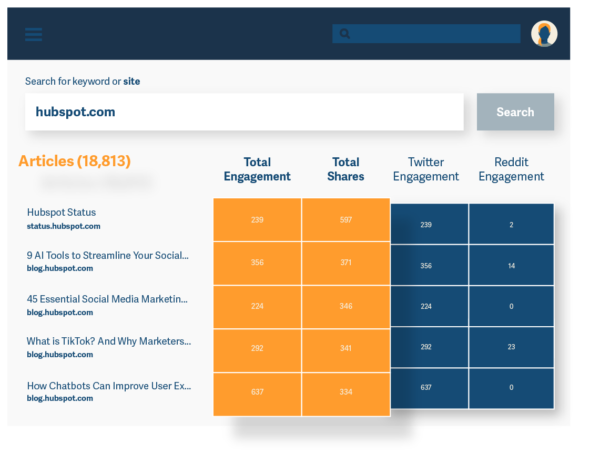600x463 pixels.
Task: Click blog.hubspot.com under 9 AI Tools
Action: pyautogui.click(x=60, y=268)
